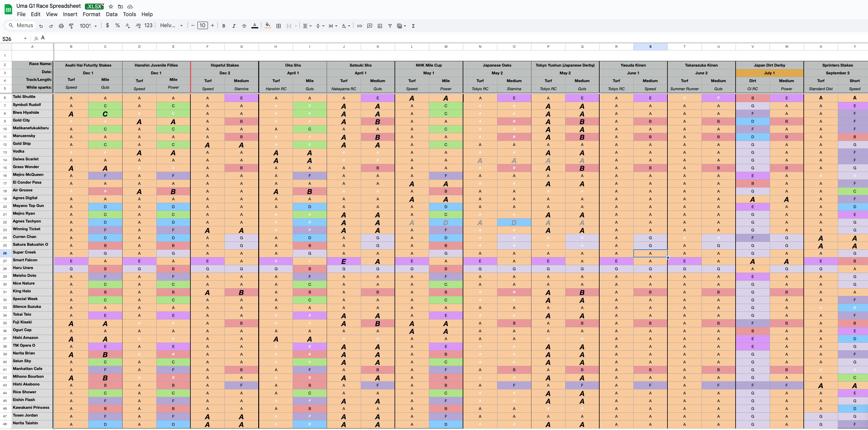Click the S26 name box field
Image resolution: width=868 pixels, height=430 pixels.
pyautogui.click(x=13, y=39)
